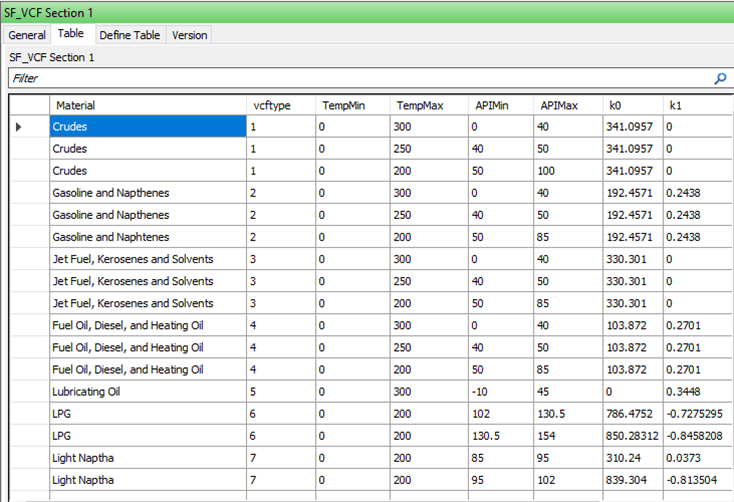Select Crudes row with APIMax 100
Viewport: 734px width, 502px height.
click(x=148, y=170)
